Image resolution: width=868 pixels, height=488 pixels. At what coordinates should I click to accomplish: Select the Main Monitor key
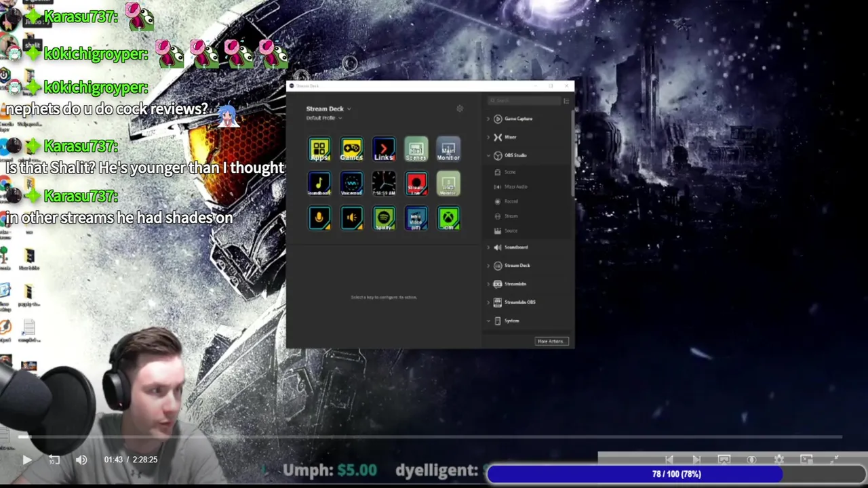click(x=448, y=149)
